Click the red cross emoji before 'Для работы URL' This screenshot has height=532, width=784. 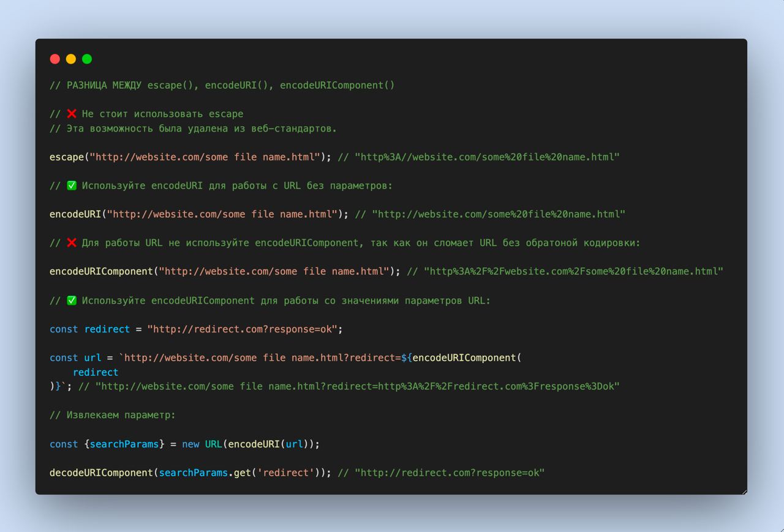click(72, 243)
